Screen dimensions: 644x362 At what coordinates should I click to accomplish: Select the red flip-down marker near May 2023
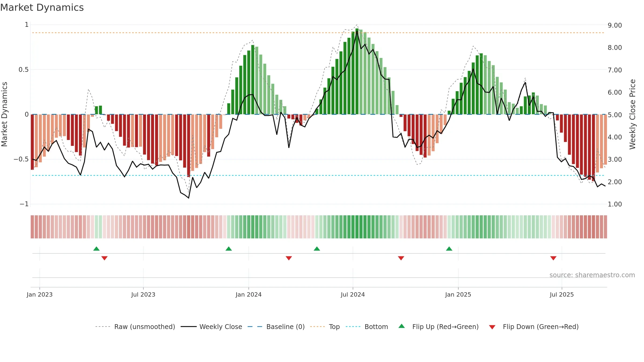coord(104,258)
